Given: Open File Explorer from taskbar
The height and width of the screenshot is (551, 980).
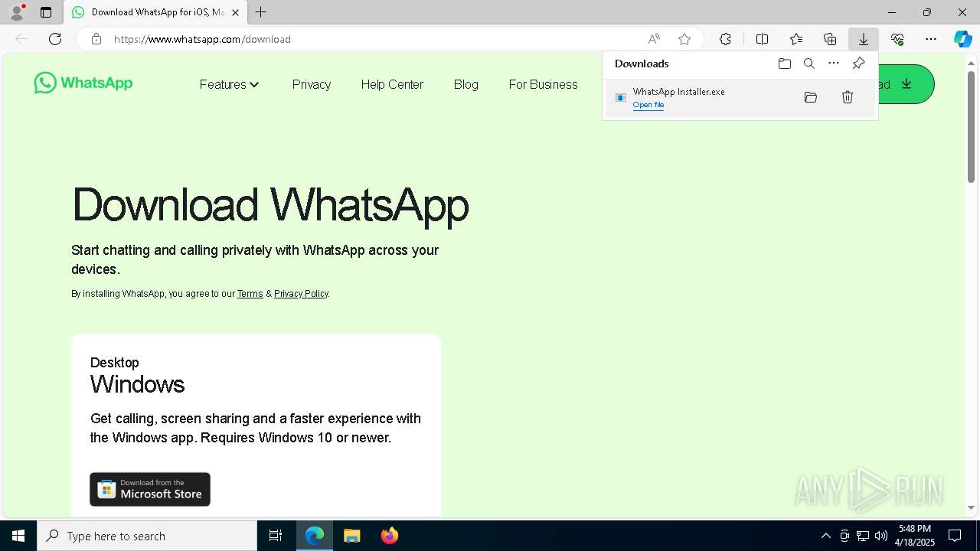Looking at the screenshot, I should (x=351, y=536).
